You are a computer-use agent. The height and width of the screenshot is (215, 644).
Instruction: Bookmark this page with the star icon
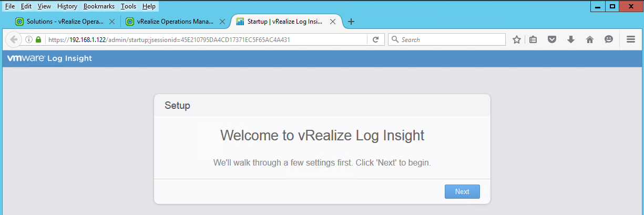point(517,39)
